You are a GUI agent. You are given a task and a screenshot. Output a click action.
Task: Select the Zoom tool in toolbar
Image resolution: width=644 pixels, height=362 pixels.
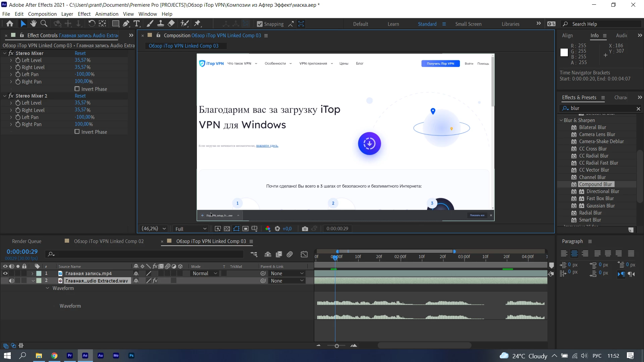point(44,24)
